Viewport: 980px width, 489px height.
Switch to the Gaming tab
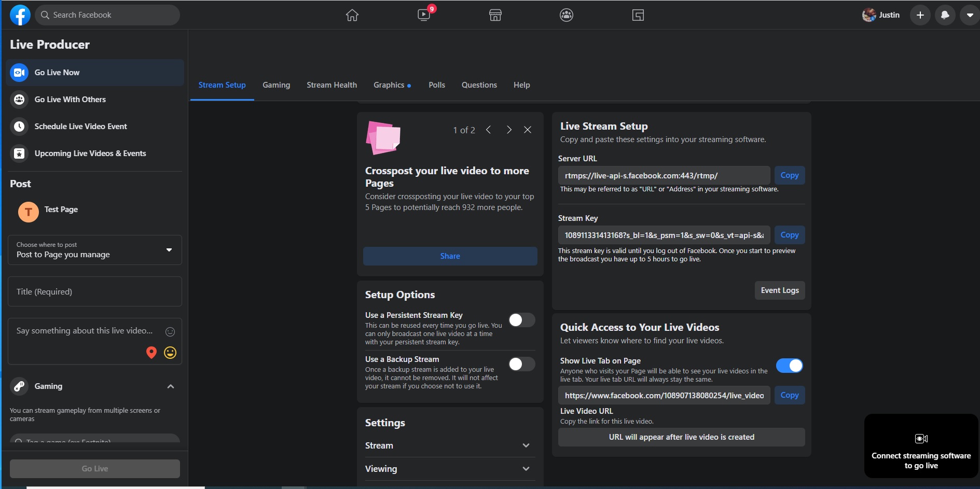[x=277, y=85]
